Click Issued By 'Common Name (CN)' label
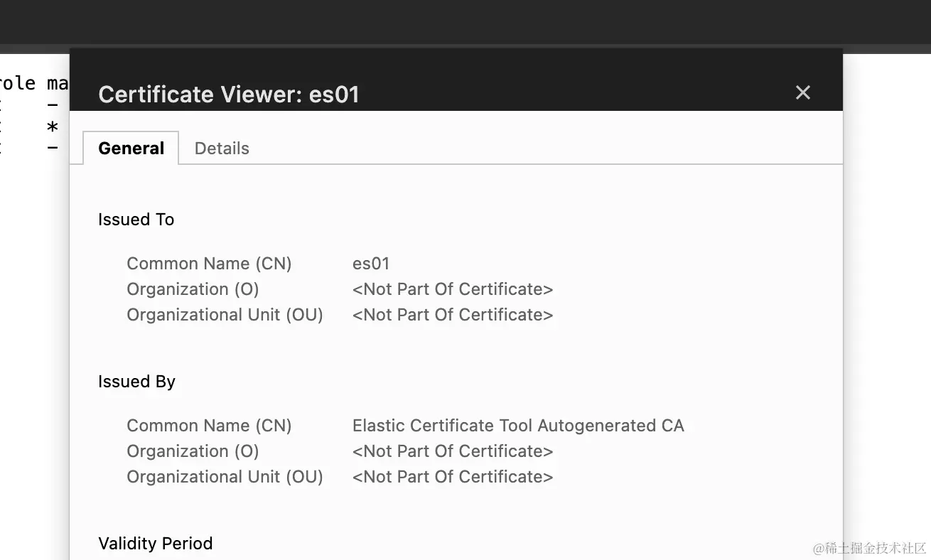 pyautogui.click(x=210, y=426)
